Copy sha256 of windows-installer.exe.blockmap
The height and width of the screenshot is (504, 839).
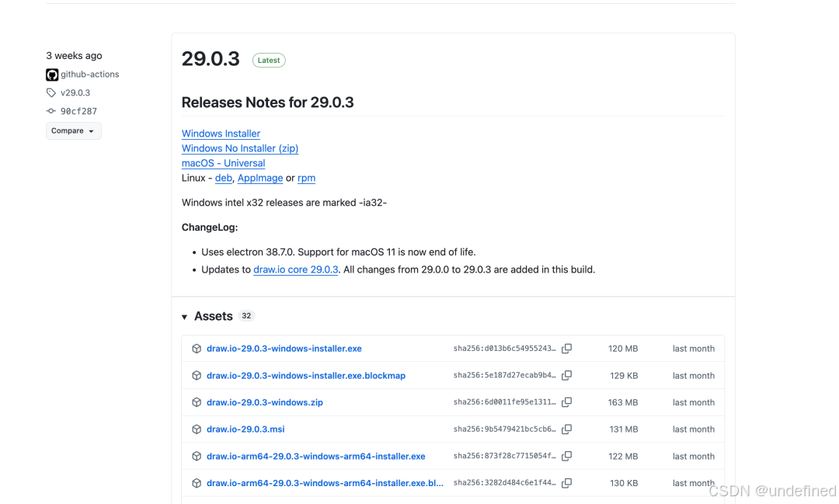click(x=566, y=375)
